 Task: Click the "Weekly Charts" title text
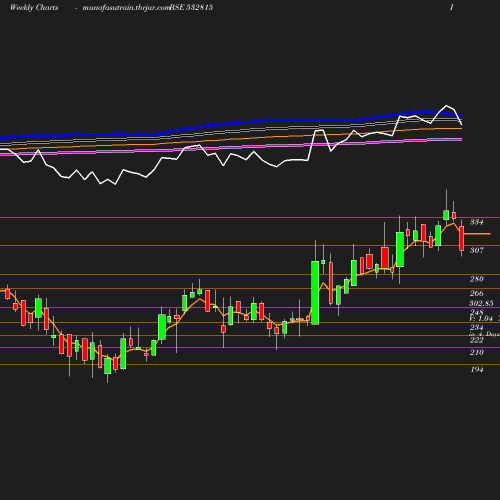(x=34, y=8)
